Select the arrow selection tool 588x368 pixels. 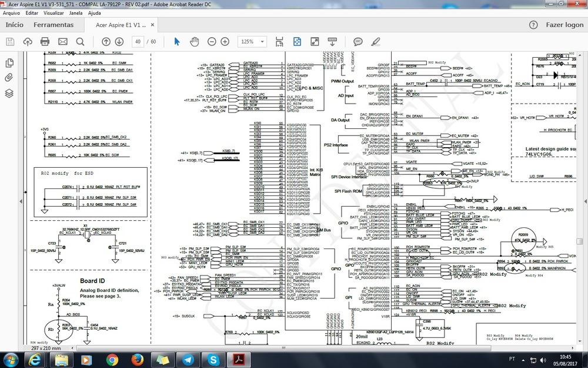click(177, 42)
